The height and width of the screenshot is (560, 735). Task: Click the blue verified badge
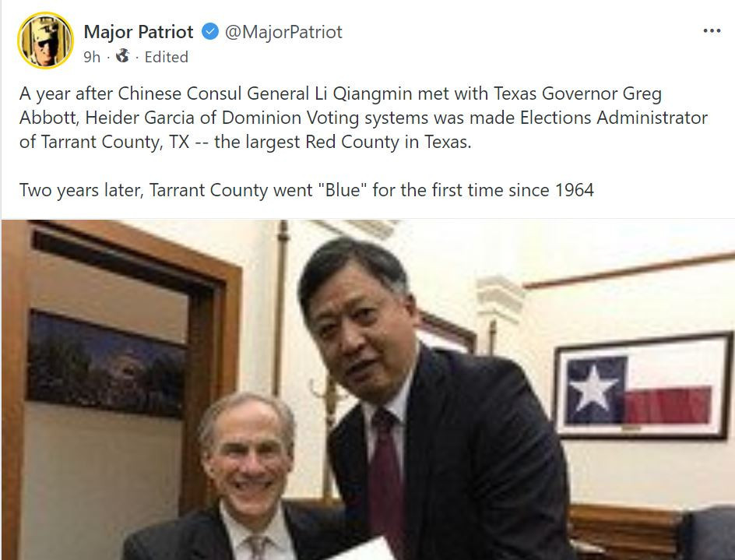coord(210,32)
